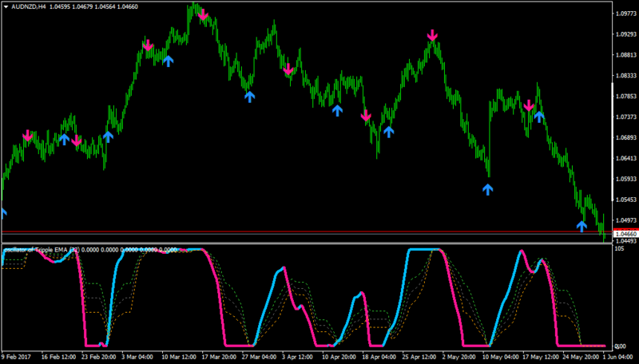
Task: Click price level 1.05453 on the axis
Action: pos(626,200)
